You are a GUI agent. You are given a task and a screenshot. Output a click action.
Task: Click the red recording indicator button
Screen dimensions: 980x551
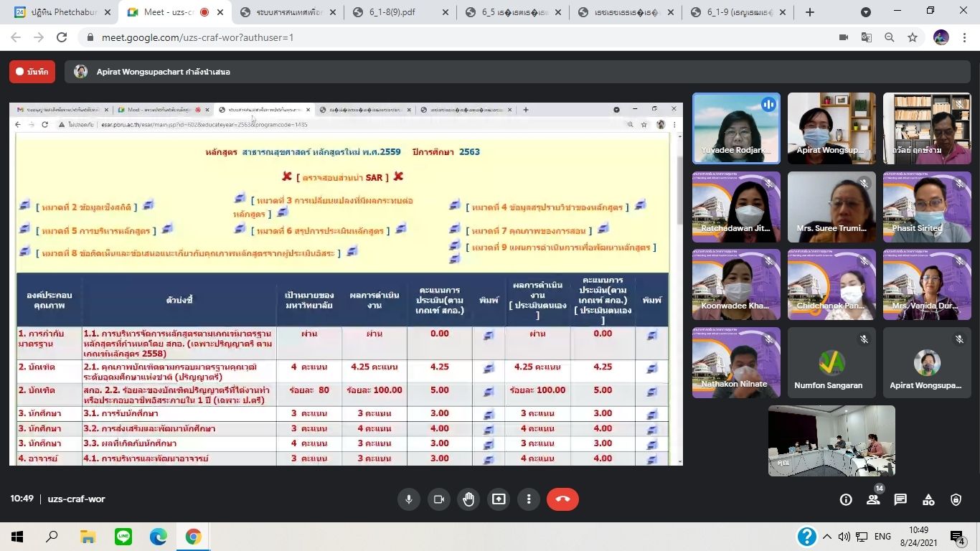(x=32, y=72)
